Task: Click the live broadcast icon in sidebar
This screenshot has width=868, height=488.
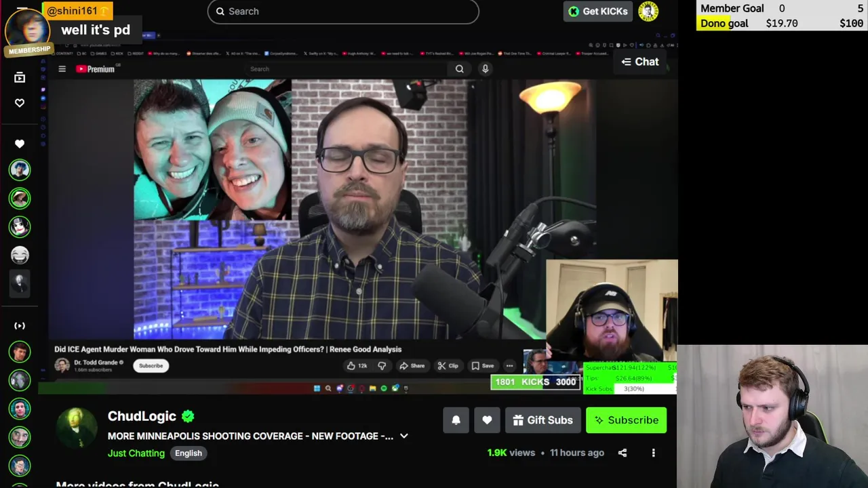Action: tap(20, 325)
